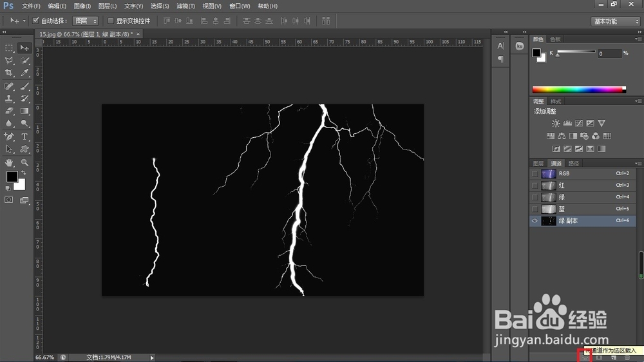644x362 pixels.
Task: Click the K percentage value field
Action: 609,53
